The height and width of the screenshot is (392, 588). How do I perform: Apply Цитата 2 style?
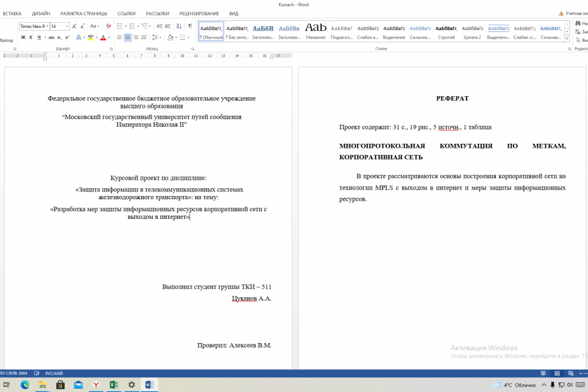pyautogui.click(x=472, y=31)
